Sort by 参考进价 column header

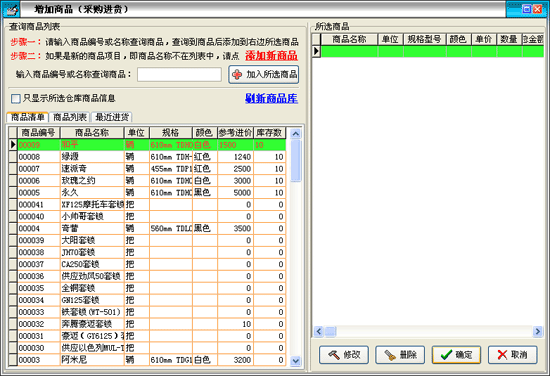[235, 133]
